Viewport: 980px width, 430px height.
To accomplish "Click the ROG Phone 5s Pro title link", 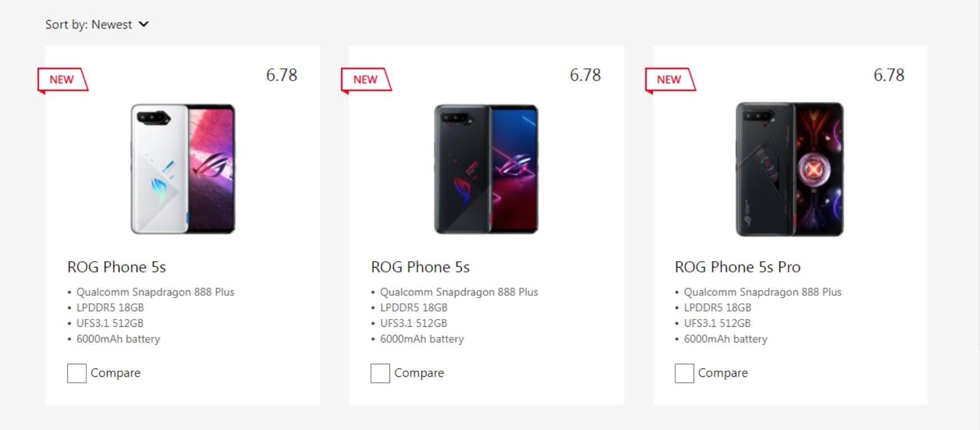I will pyautogui.click(x=737, y=267).
